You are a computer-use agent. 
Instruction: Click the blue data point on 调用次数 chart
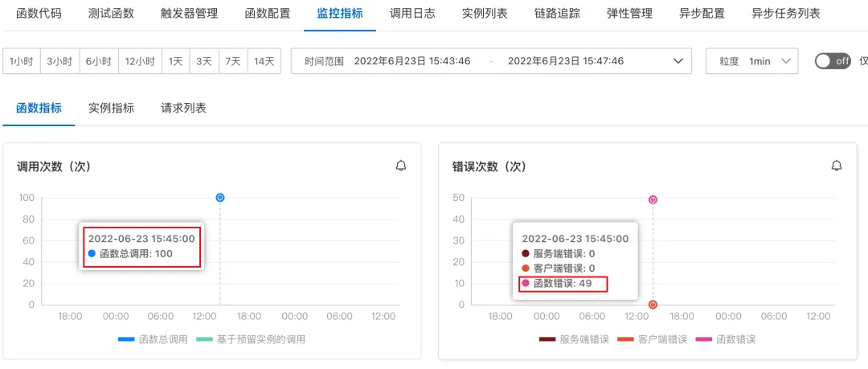(x=219, y=197)
